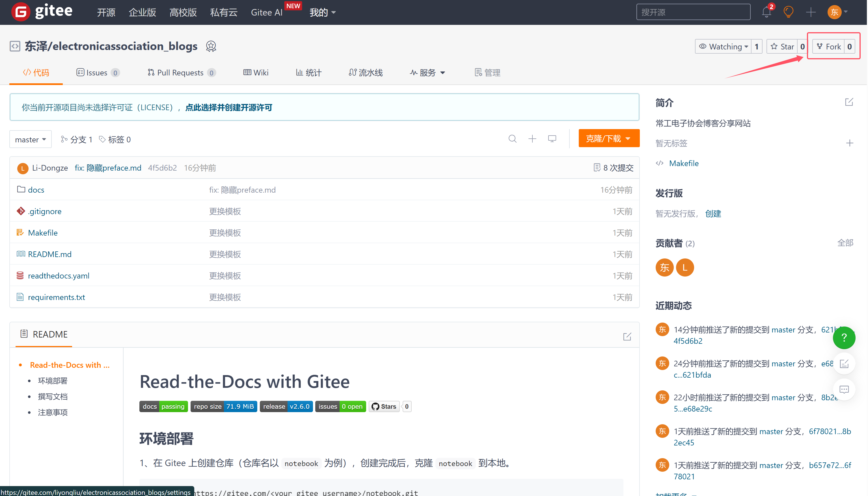
Task: Click the plus create icon in header
Action: [811, 12]
